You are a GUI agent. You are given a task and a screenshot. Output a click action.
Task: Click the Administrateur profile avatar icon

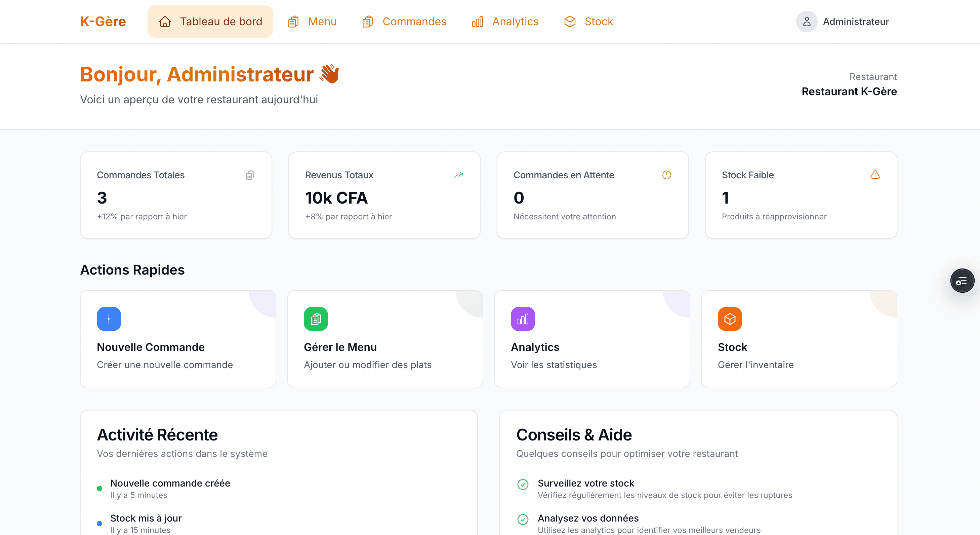[807, 21]
